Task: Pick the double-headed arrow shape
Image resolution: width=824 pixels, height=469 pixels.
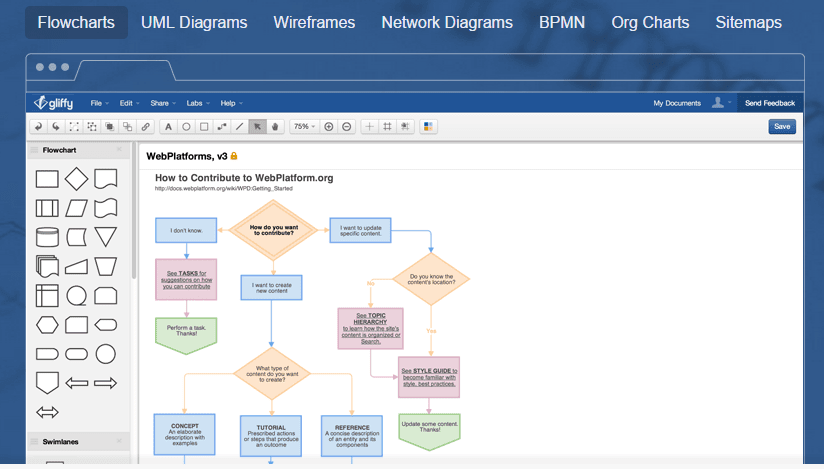Action: pyautogui.click(x=47, y=412)
